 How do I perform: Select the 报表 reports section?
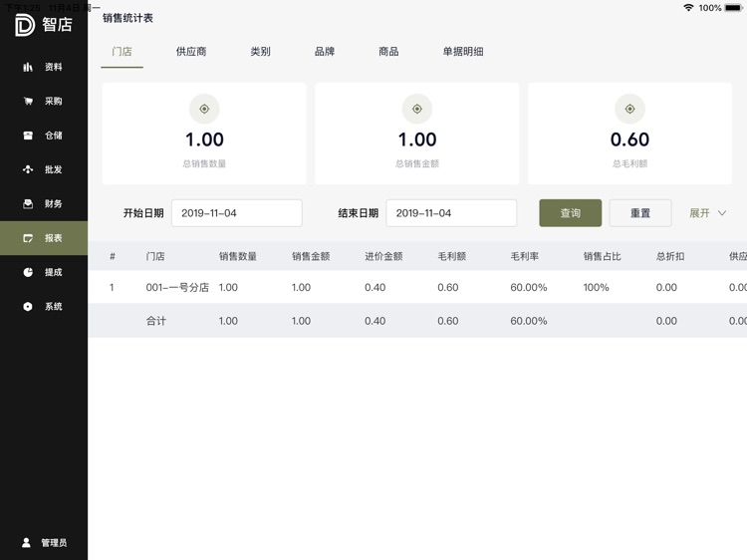[x=44, y=238]
